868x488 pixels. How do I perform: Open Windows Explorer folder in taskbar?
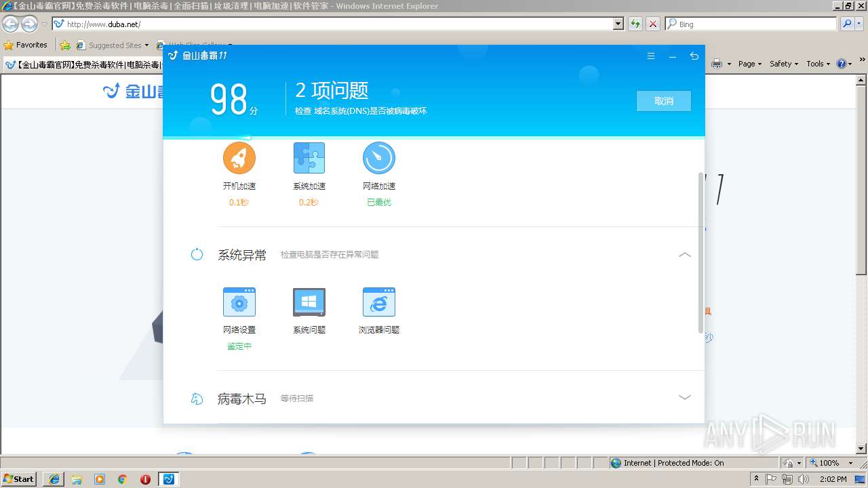77,479
